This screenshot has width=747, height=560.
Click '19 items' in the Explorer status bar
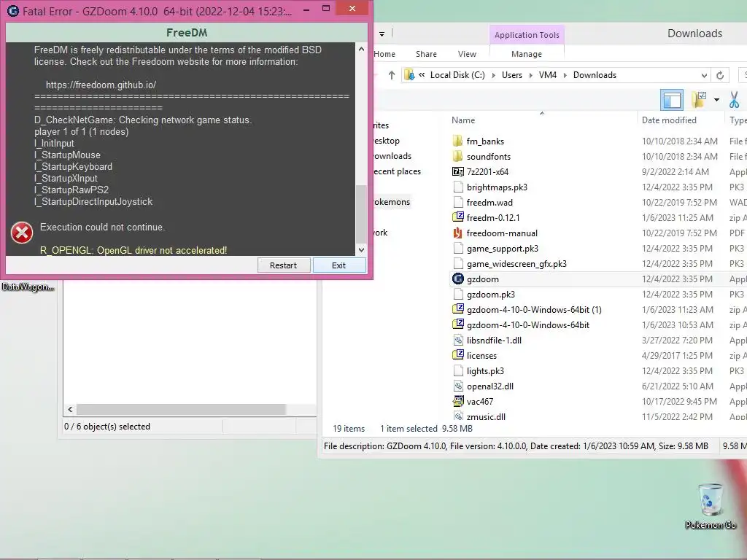coord(349,429)
